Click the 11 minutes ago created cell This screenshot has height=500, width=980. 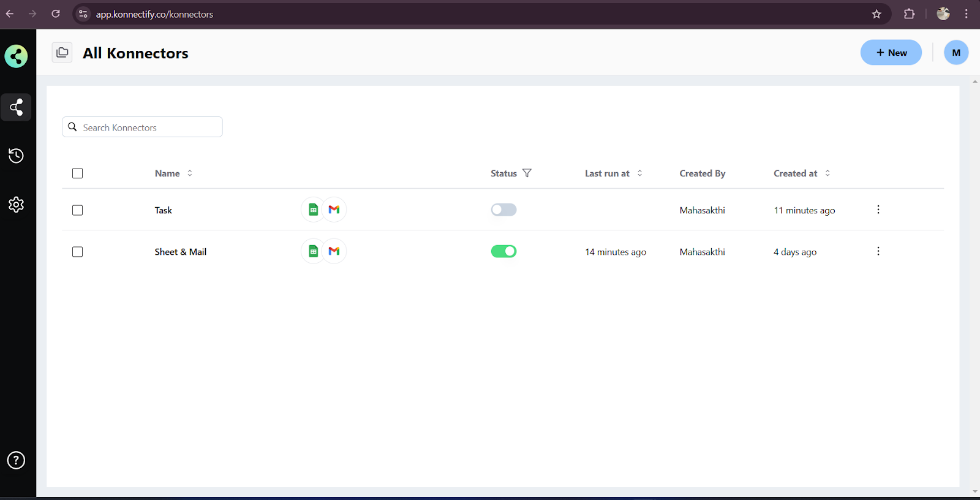point(804,210)
